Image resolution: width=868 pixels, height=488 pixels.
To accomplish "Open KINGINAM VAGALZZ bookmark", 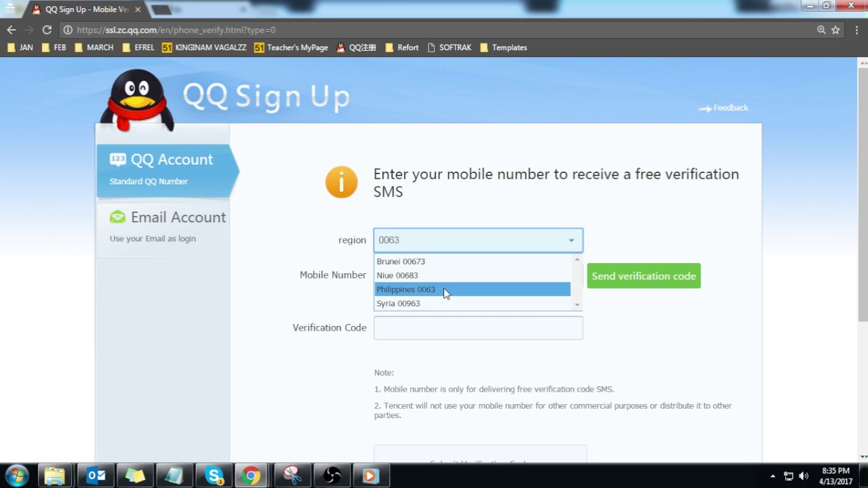I will pos(204,47).
